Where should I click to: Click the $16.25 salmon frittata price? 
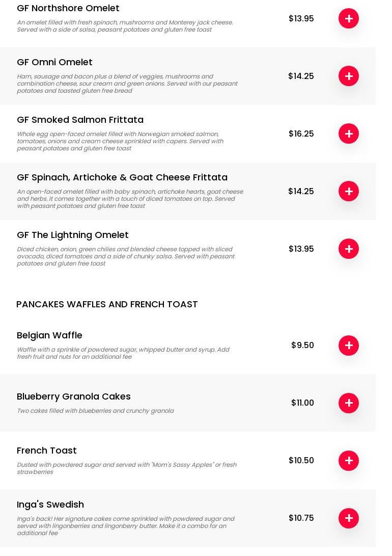point(301,134)
